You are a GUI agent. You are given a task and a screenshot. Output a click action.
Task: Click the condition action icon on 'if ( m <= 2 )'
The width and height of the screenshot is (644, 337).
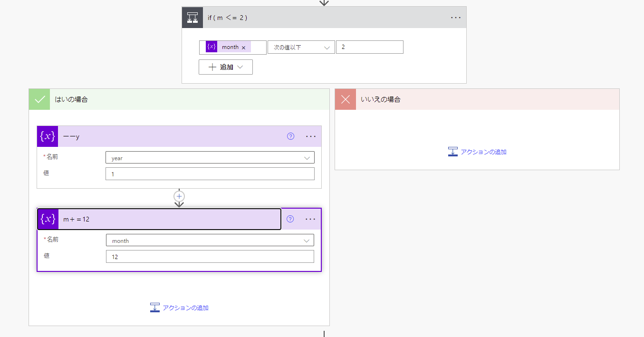pyautogui.click(x=192, y=17)
